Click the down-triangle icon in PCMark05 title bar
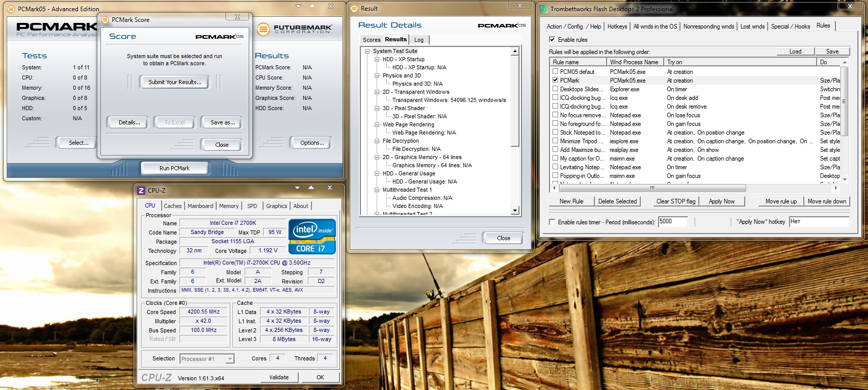868x390 pixels. click(298, 7)
